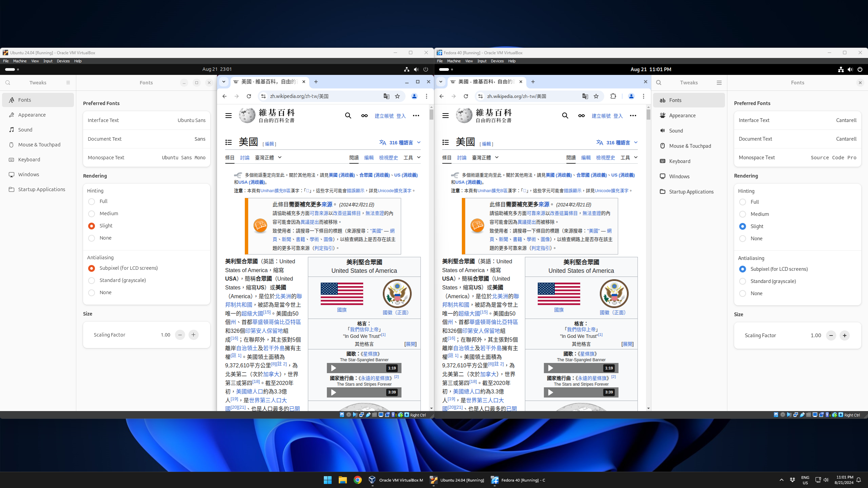This screenshot has width=868, height=488.
Task: Open 工具 tools dropdown in Ubuntu Wikipedia
Action: [412, 158]
